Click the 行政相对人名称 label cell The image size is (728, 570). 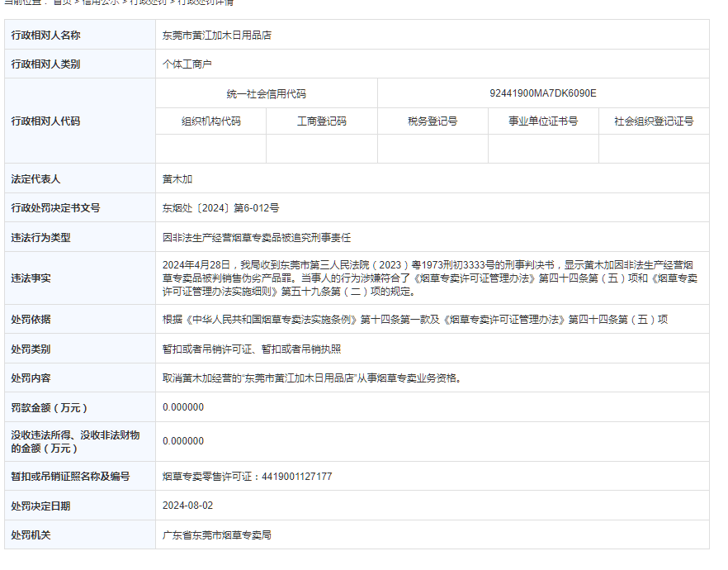pos(80,35)
